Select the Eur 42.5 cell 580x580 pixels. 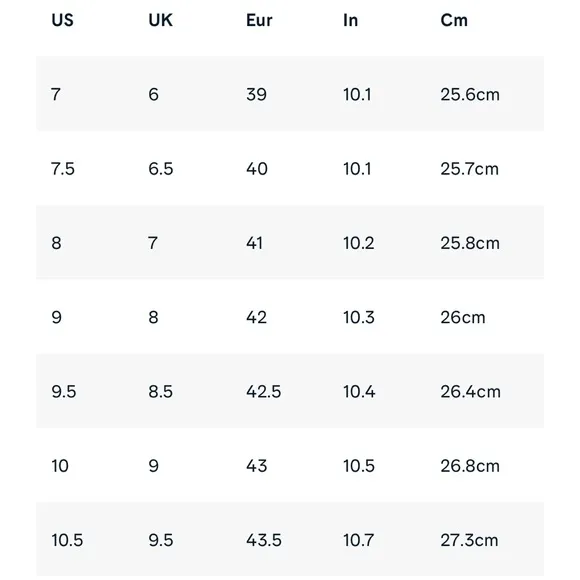tap(264, 391)
